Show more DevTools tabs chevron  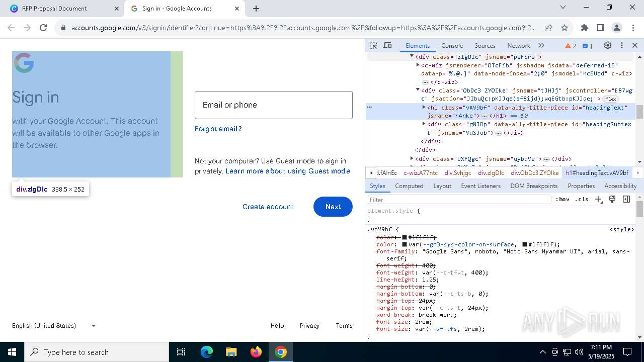pyautogui.click(x=541, y=45)
